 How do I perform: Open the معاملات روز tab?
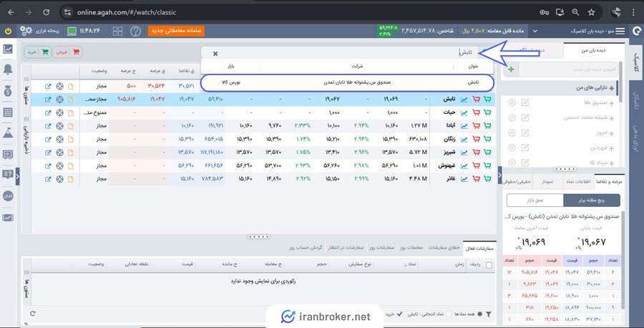411,248
